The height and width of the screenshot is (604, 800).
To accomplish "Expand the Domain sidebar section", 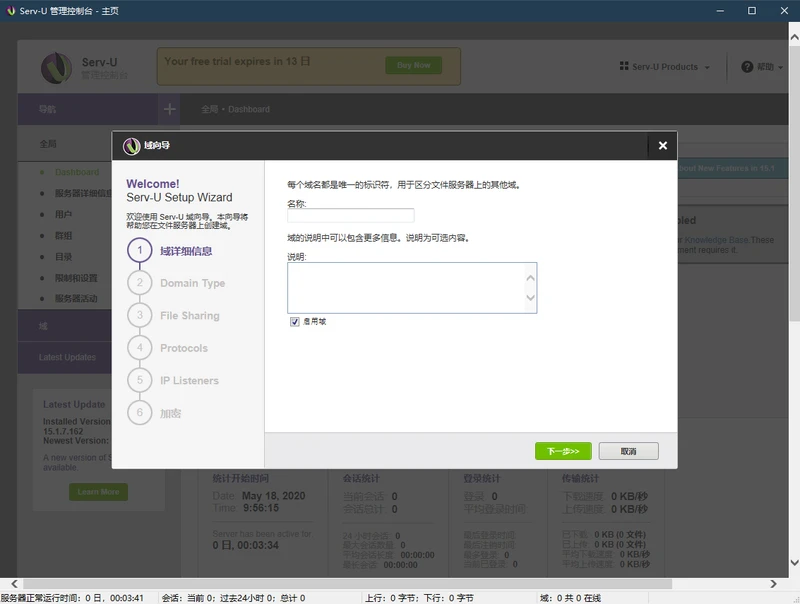I will (65, 325).
